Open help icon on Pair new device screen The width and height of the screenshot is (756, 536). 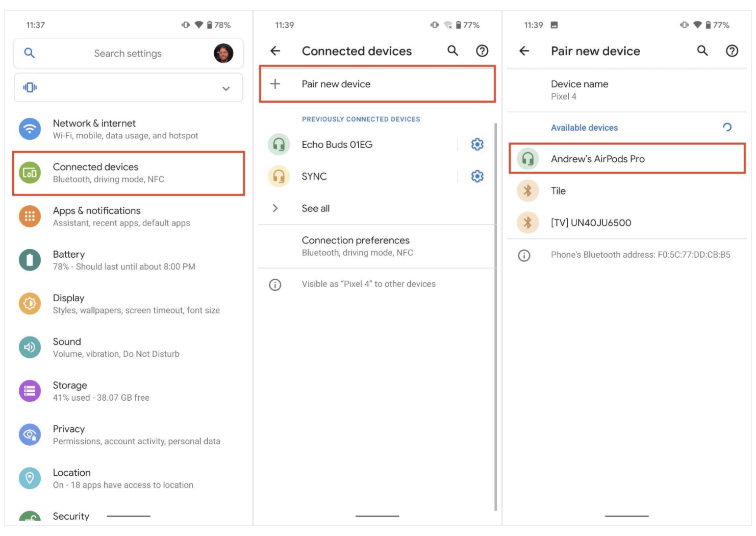tap(732, 51)
